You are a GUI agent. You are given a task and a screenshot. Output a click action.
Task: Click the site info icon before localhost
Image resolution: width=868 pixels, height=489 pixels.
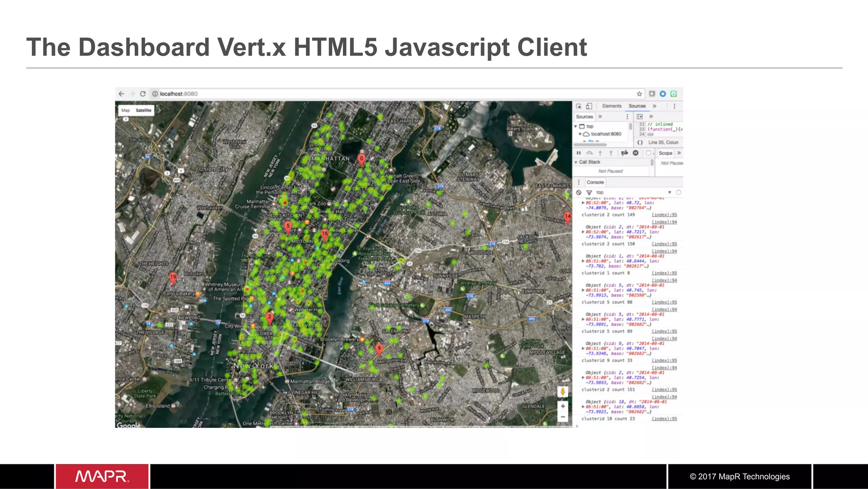155,94
